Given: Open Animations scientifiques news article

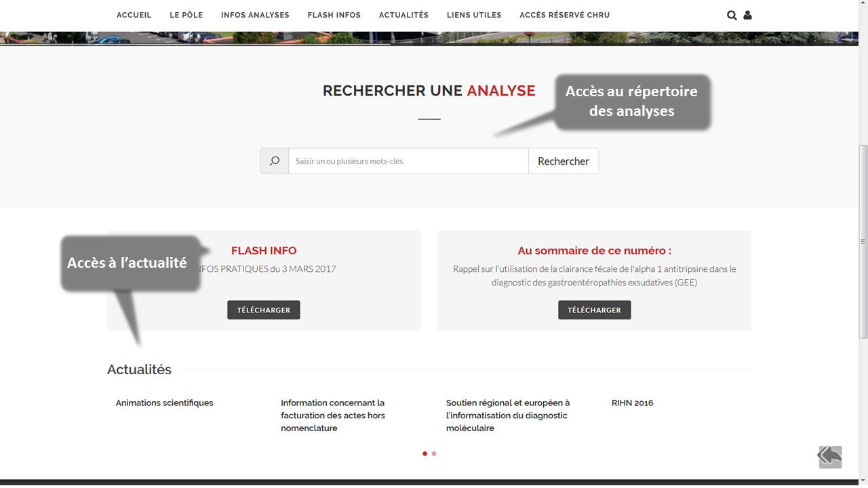Looking at the screenshot, I should 164,403.
